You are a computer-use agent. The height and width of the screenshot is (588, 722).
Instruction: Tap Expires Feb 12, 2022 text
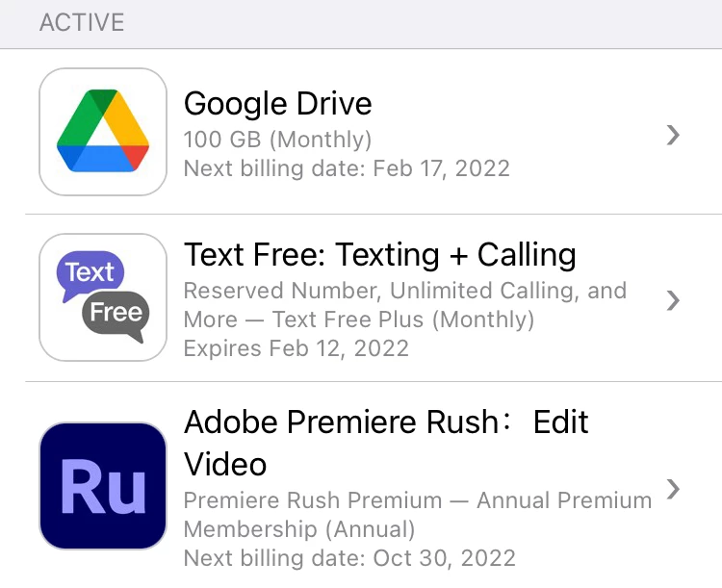pos(297,348)
